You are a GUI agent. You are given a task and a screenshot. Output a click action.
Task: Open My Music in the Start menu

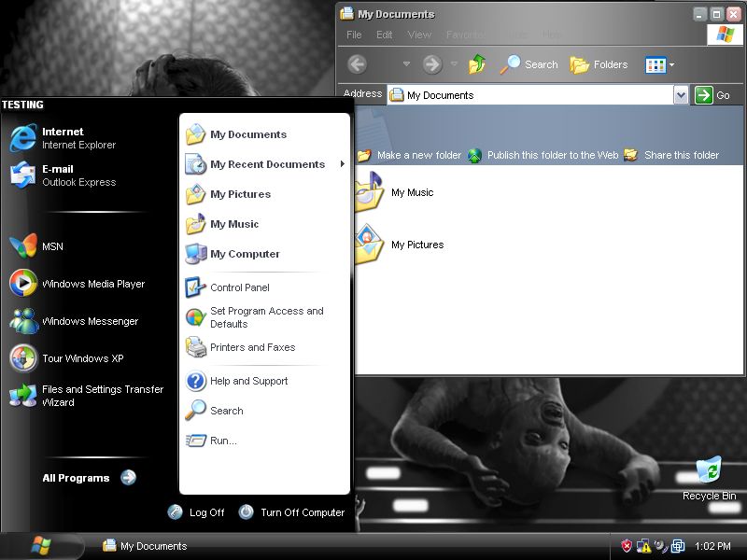pyautogui.click(x=222, y=224)
